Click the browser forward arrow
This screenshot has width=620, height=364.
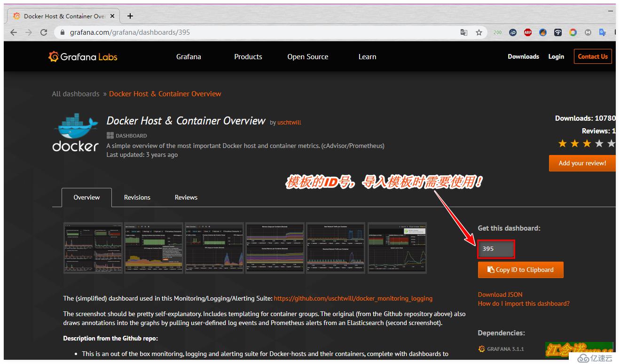[29, 32]
